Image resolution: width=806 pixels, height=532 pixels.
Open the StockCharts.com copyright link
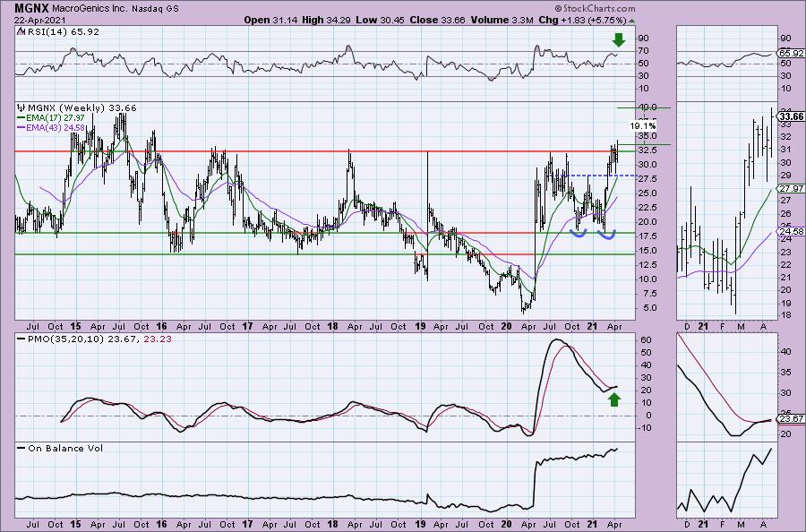pos(595,8)
